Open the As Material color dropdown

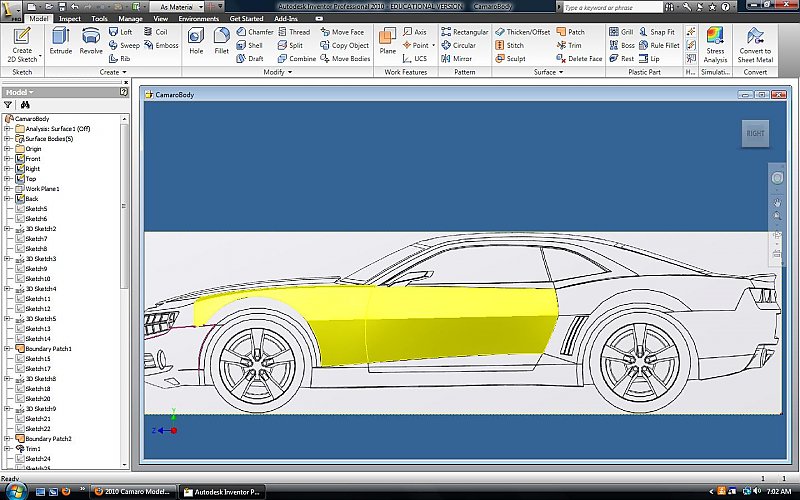point(201,7)
